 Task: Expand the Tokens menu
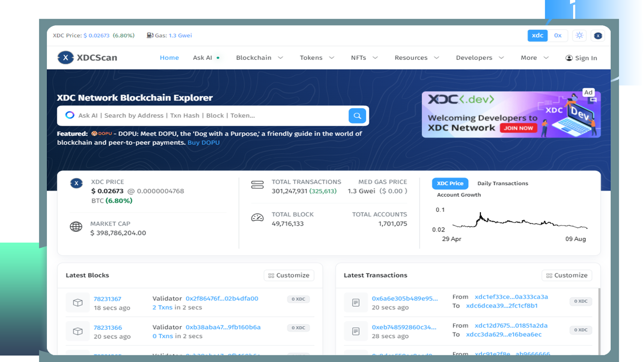pyautogui.click(x=317, y=58)
